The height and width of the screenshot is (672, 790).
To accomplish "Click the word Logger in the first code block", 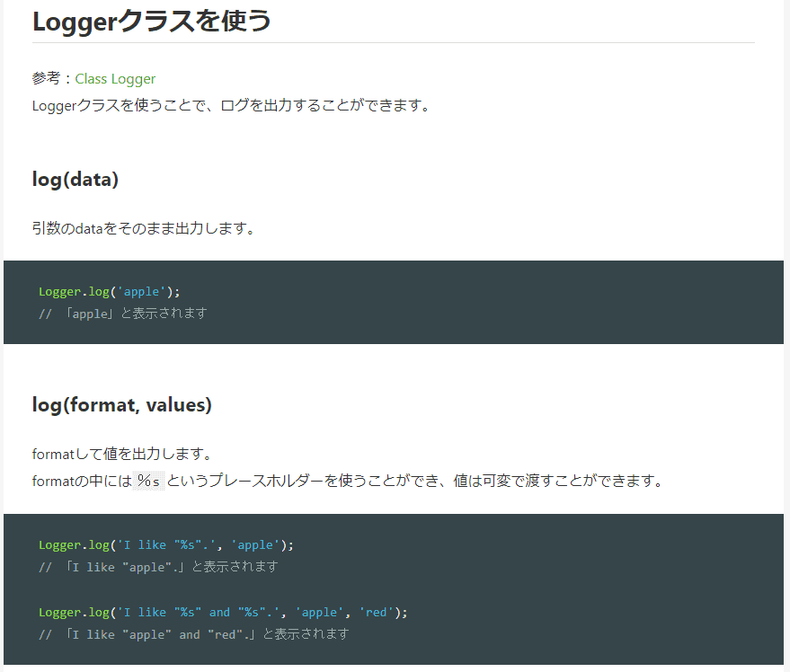I will click(x=59, y=291).
